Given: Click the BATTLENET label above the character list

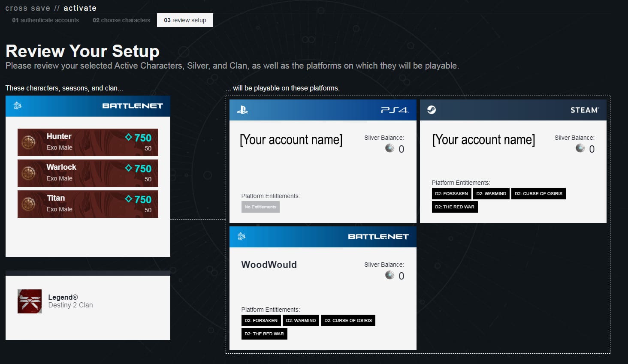Looking at the screenshot, I should 133,106.
